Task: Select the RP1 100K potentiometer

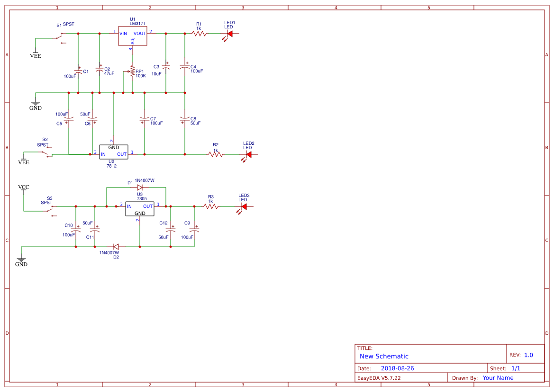Action: point(131,72)
